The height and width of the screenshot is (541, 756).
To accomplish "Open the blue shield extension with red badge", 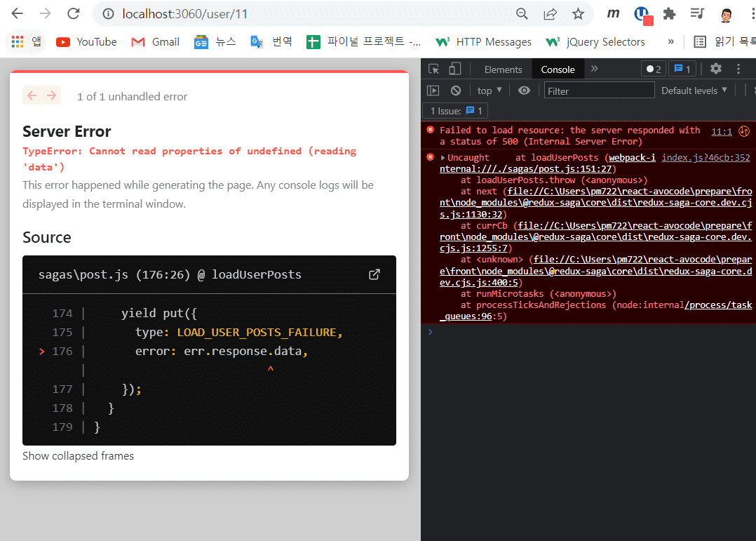I will pyautogui.click(x=642, y=15).
